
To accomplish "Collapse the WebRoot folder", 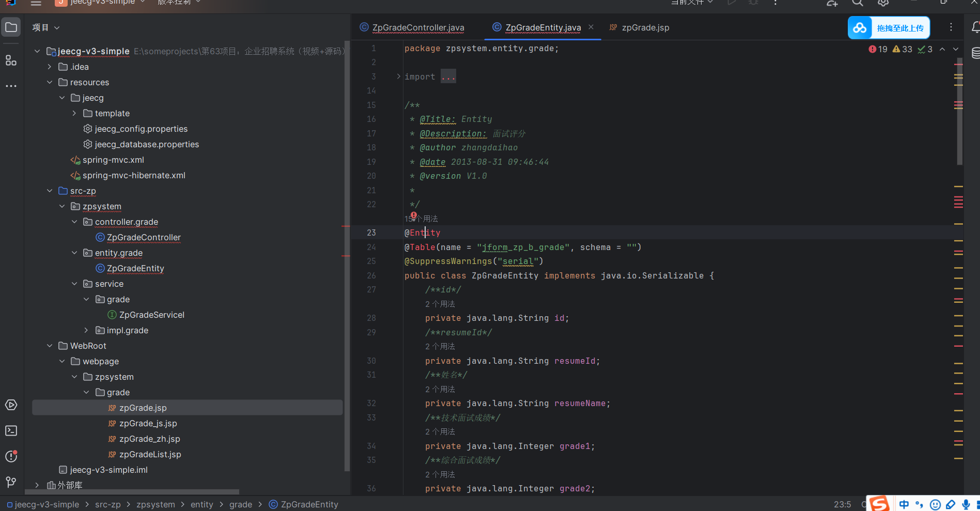I will 50,346.
